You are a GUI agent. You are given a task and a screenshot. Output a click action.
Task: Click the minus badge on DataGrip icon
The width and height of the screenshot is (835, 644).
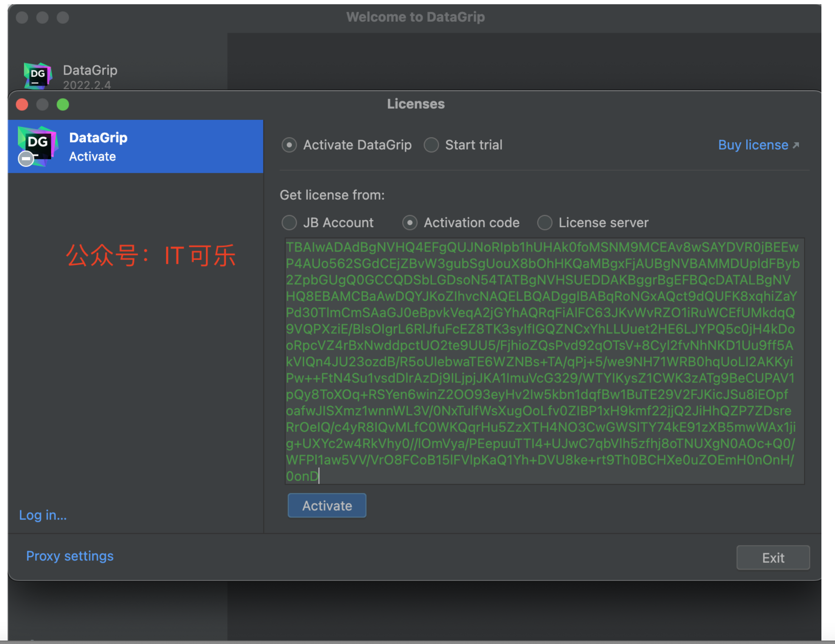pos(26,159)
